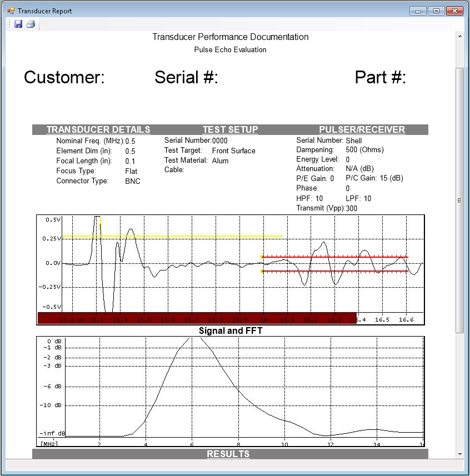Click the Part # heading
Image resolution: width=470 pixels, height=476 pixels.
381,77
